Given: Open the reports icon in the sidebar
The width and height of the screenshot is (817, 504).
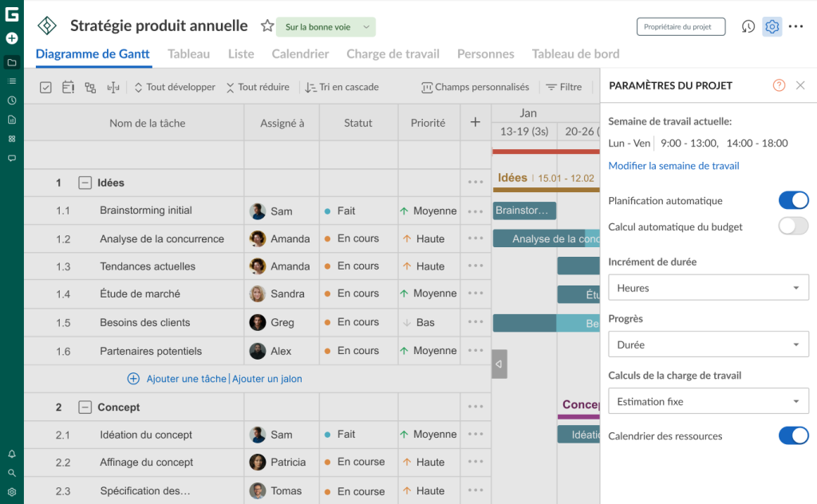Looking at the screenshot, I should tap(11, 120).
